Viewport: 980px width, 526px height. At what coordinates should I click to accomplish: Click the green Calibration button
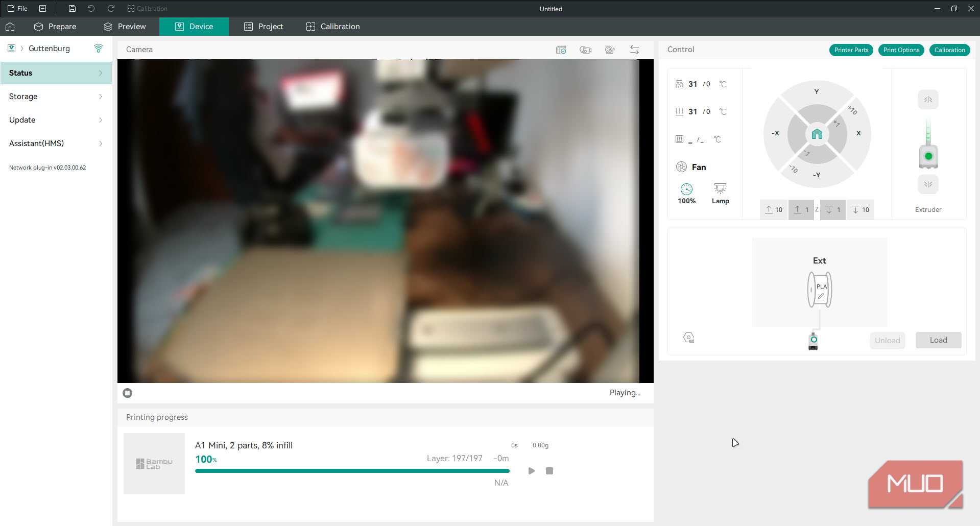(x=950, y=50)
